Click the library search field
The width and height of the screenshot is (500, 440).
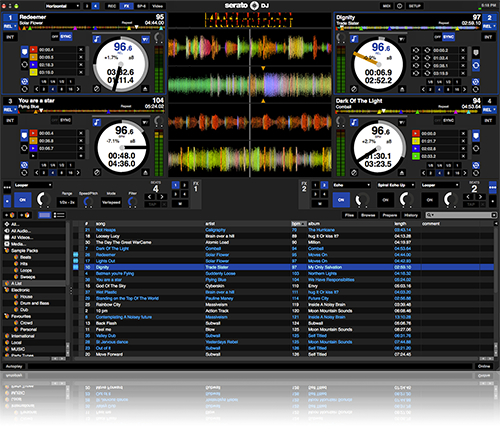coord(461,215)
